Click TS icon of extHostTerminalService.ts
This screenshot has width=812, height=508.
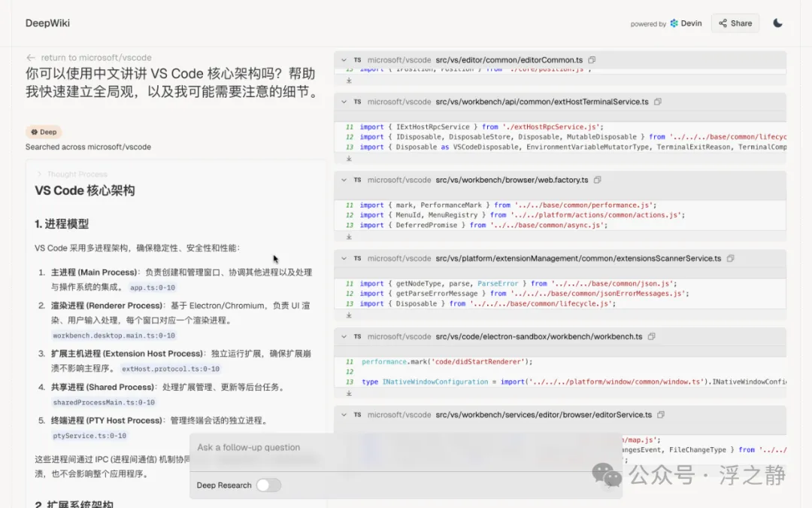click(357, 102)
